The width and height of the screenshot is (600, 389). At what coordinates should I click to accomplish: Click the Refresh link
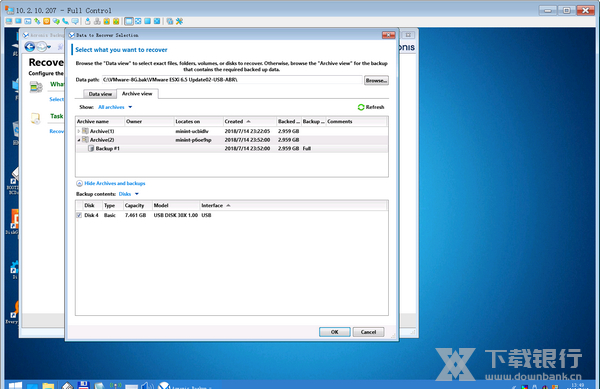tap(375, 107)
